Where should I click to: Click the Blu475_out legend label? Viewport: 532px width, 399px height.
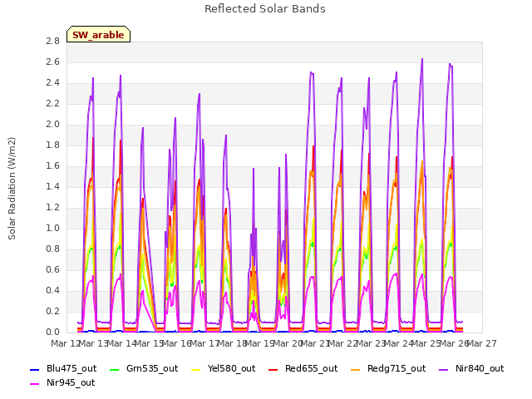coord(71,368)
